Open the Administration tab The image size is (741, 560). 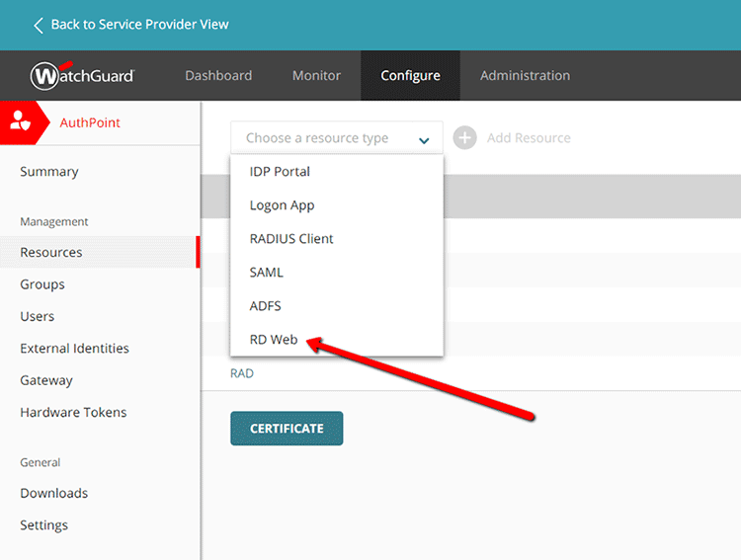pos(525,76)
